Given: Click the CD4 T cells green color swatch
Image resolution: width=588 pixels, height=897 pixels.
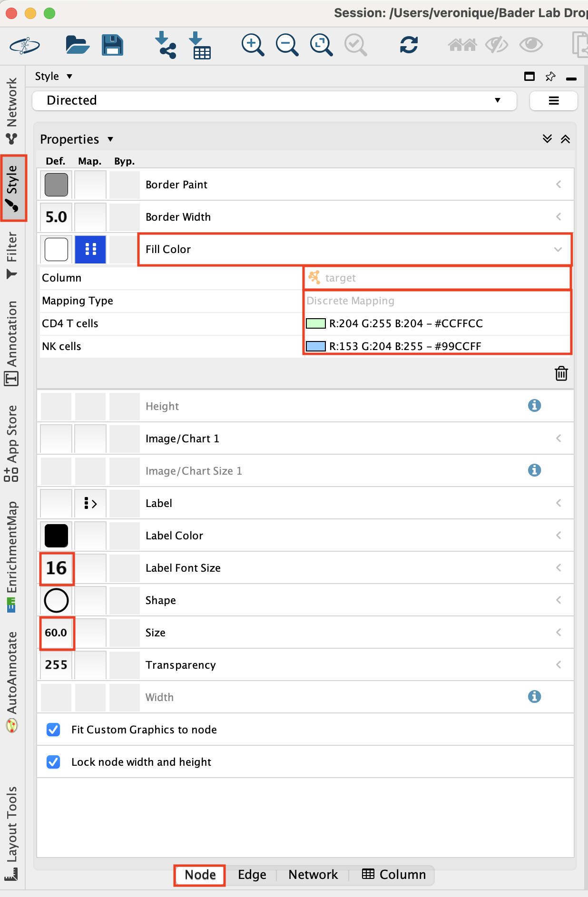Looking at the screenshot, I should click(315, 323).
